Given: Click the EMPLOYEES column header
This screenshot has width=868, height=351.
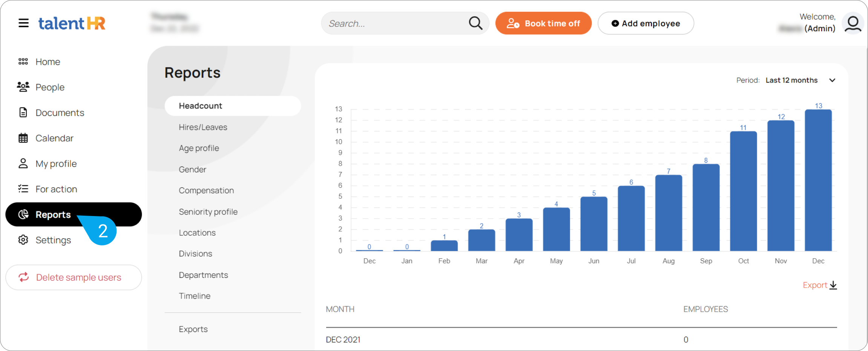Looking at the screenshot, I should (x=705, y=309).
